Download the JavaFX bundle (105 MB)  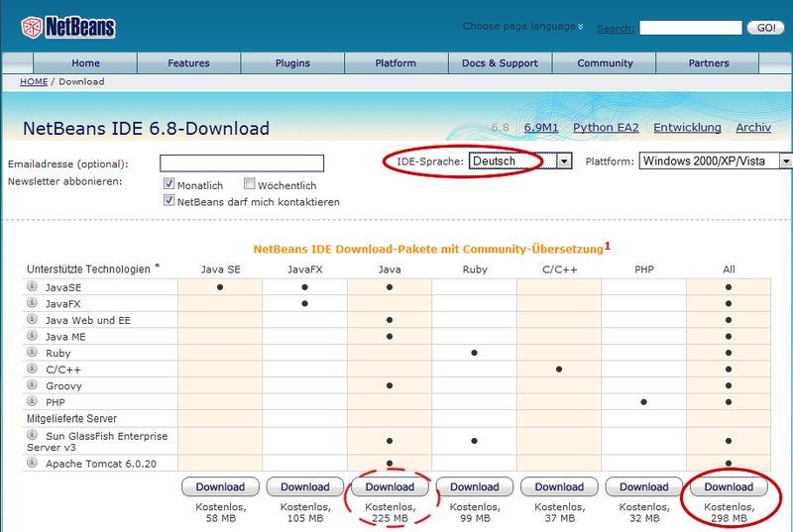tap(305, 486)
